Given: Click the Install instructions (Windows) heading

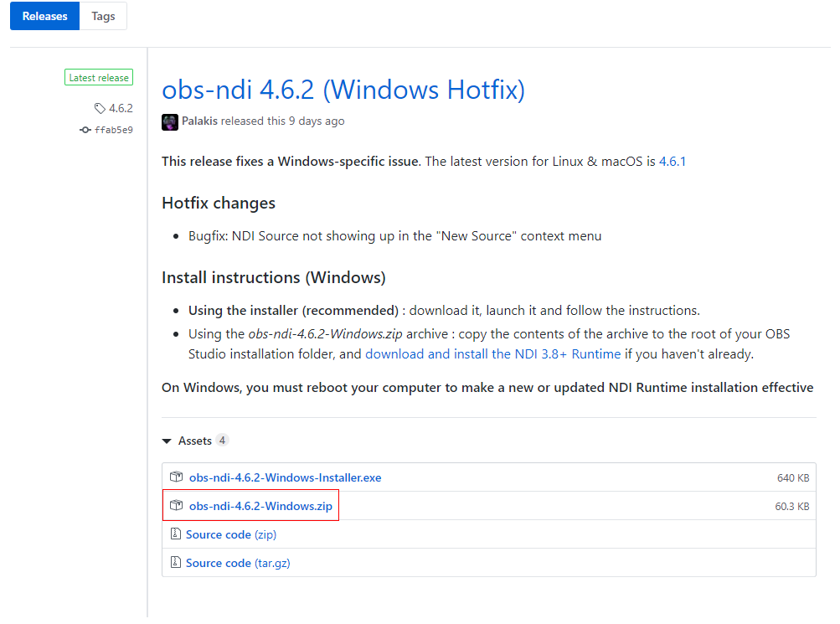Looking at the screenshot, I should coord(274,277).
